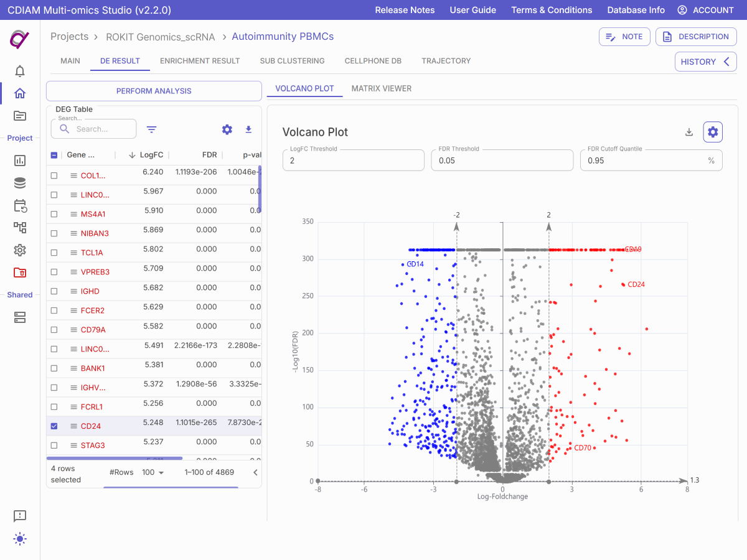Edit the LogFC Threshold field

[354, 160]
